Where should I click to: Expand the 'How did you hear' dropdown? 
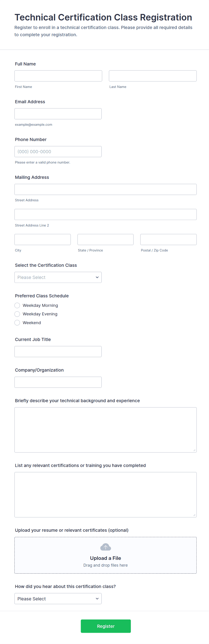pyautogui.click(x=58, y=599)
